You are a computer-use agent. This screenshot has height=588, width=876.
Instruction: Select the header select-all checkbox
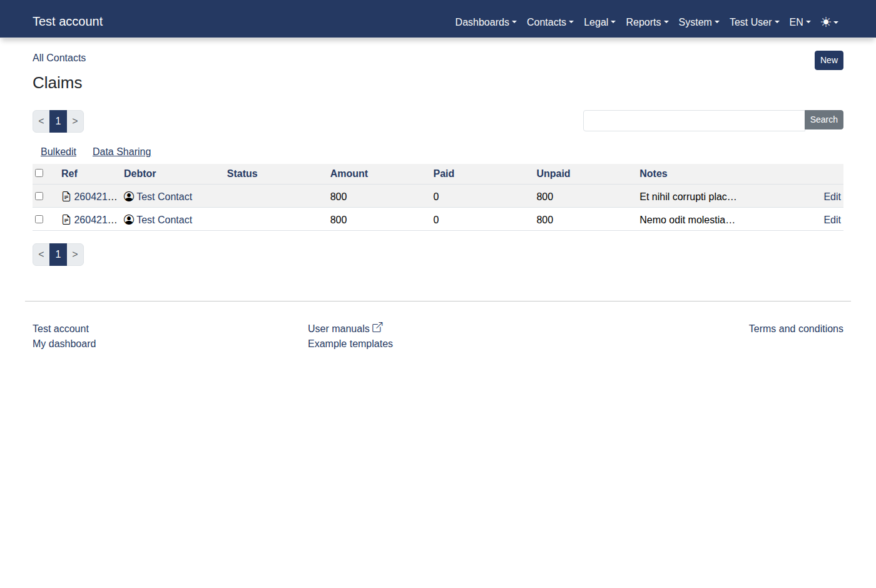39,173
